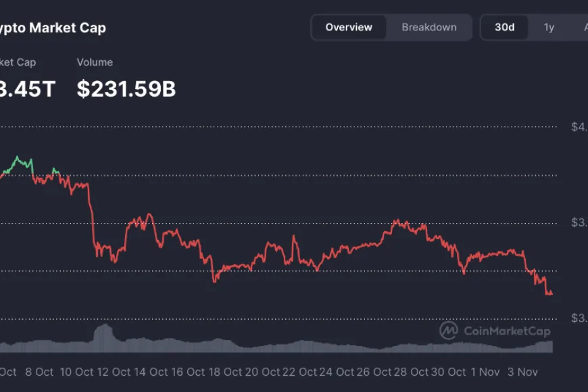Image resolution: width=588 pixels, height=392 pixels.
Task: Select the 1y time range
Action: (549, 28)
